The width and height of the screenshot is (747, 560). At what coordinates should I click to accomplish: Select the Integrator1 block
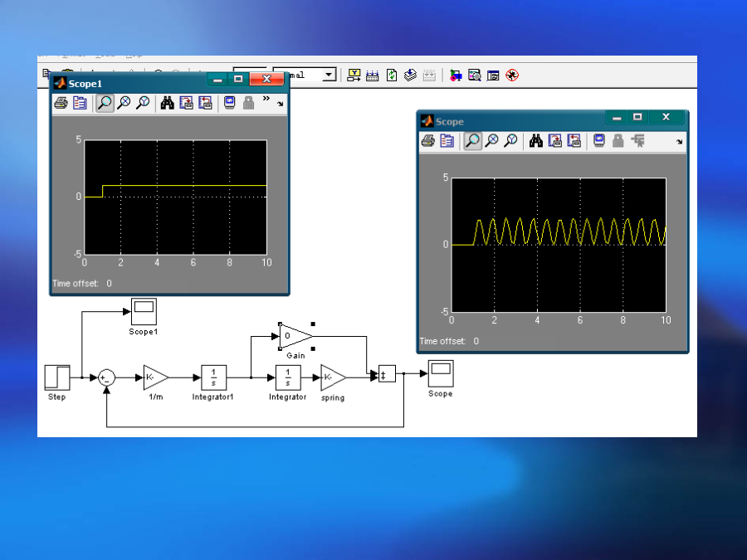[213, 377]
